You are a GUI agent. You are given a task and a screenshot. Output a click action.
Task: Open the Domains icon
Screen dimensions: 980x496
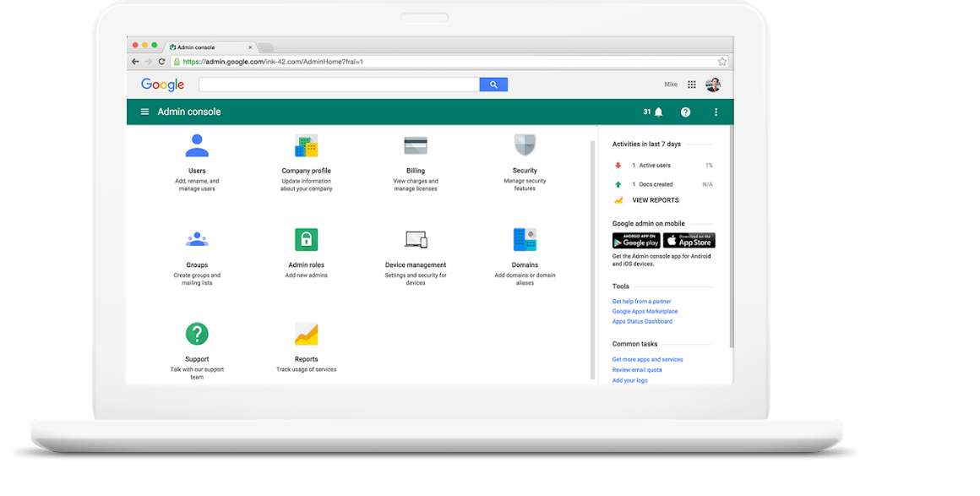525,239
